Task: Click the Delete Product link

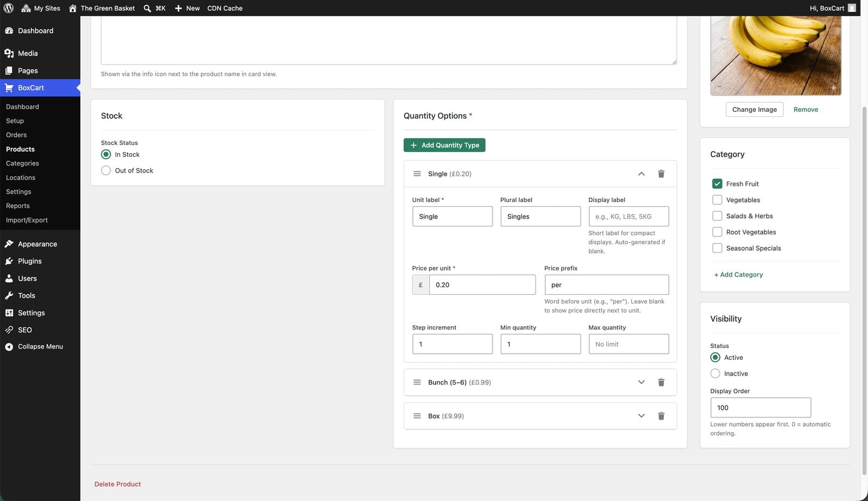Action: tap(118, 484)
